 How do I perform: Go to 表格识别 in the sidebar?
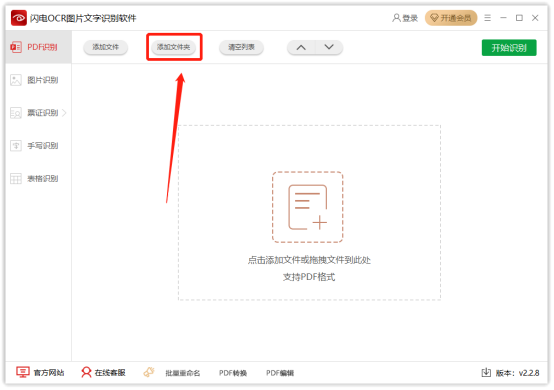click(39, 178)
